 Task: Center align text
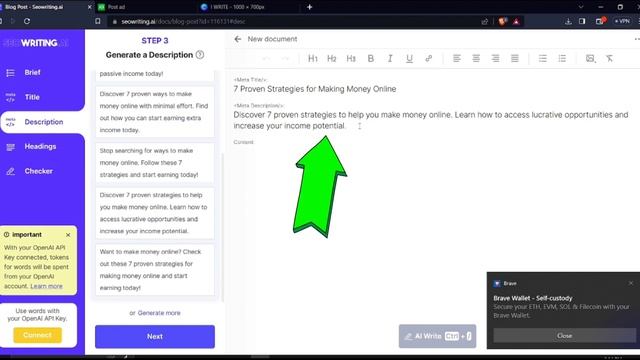[x=476, y=58]
